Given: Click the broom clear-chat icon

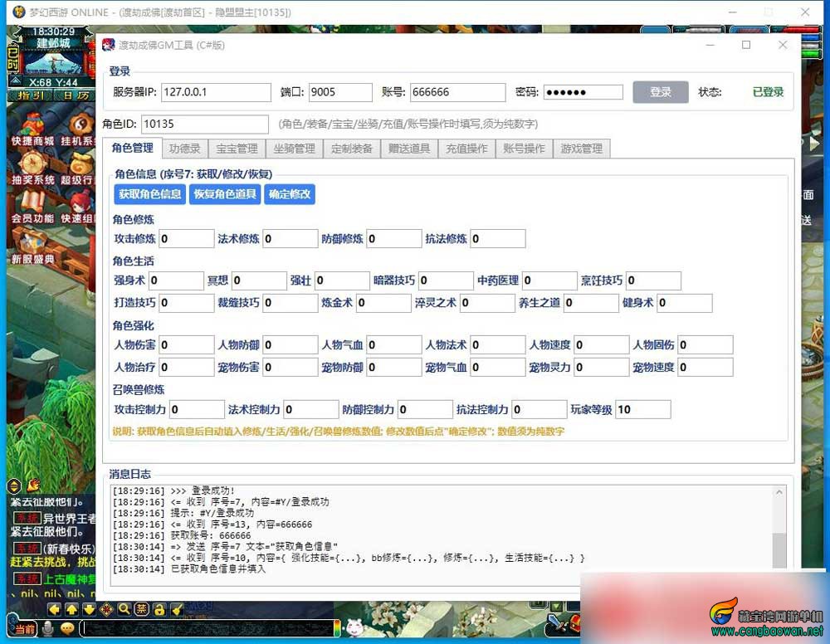Looking at the screenshot, I should pos(177,610).
